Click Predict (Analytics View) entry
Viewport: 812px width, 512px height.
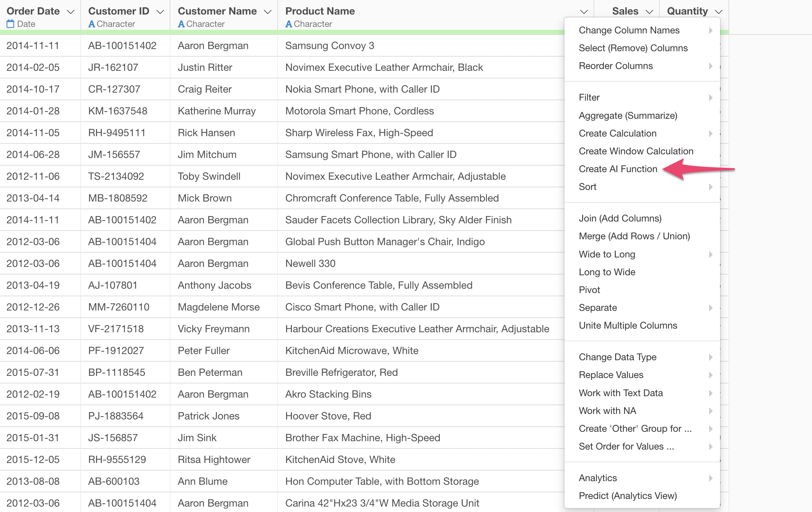tap(627, 496)
